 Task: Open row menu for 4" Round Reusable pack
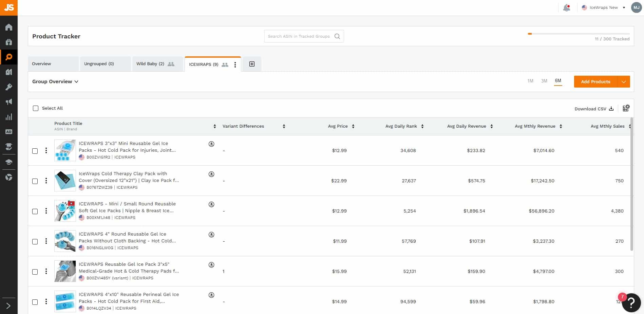point(46,241)
